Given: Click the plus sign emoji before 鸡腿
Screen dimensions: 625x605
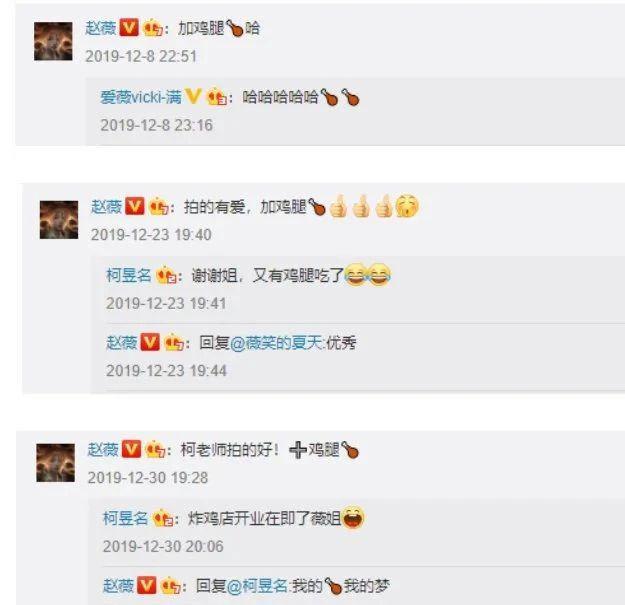Looking at the screenshot, I should (298, 450).
